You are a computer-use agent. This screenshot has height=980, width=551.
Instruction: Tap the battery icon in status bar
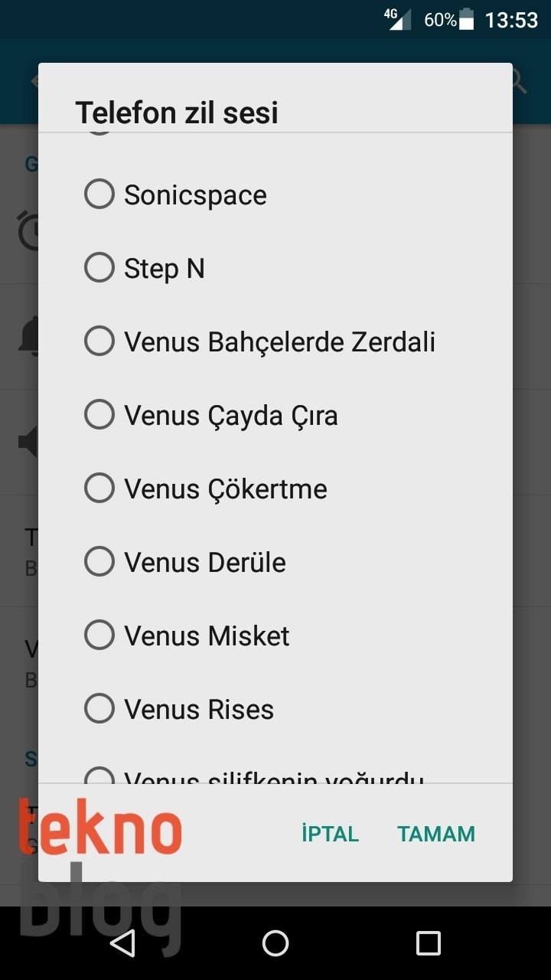coord(466,20)
